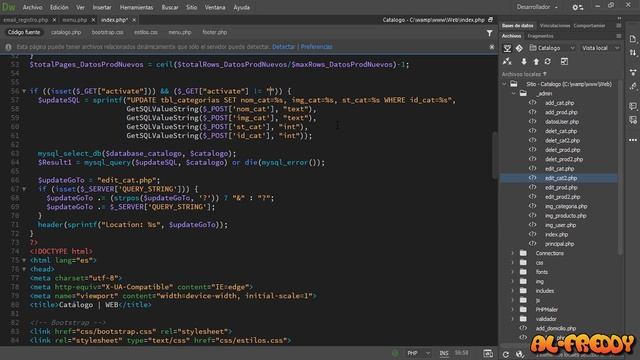Image resolution: width=640 pixels, height=360 pixels.
Task: Click the apply comment icon in right toolbar
Action: coord(633,106)
